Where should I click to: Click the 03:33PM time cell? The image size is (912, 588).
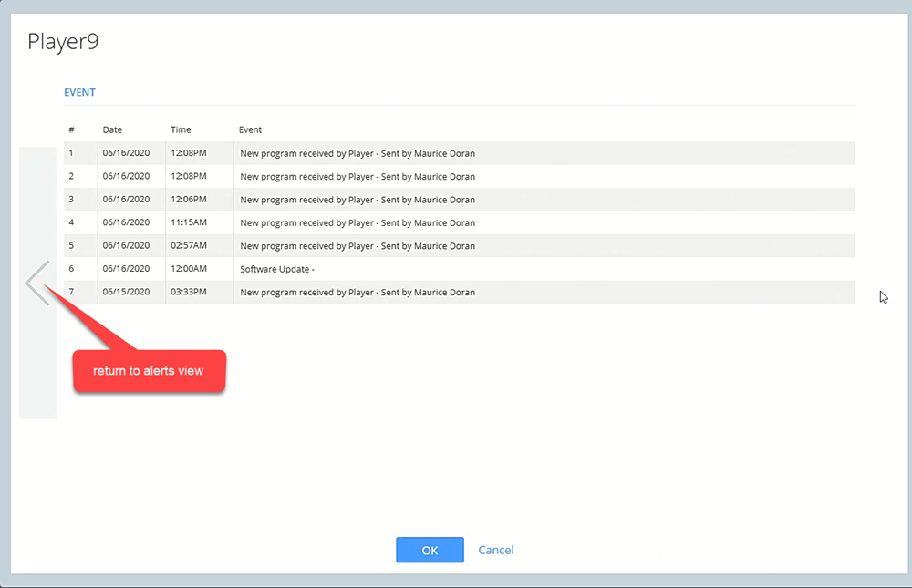click(189, 293)
